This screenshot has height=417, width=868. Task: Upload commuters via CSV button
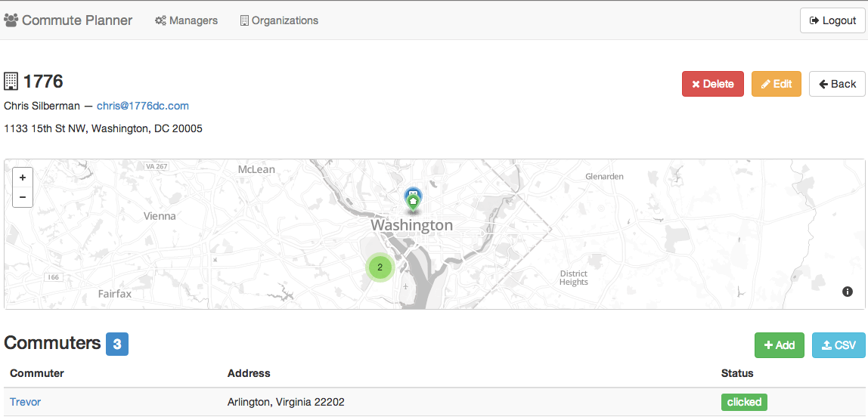point(839,345)
